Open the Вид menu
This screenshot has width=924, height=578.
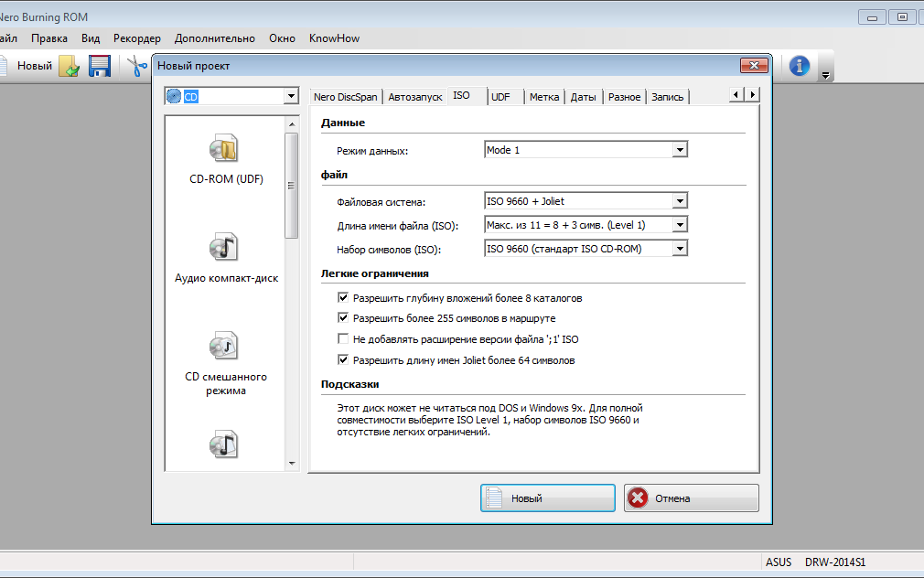pyautogui.click(x=91, y=38)
